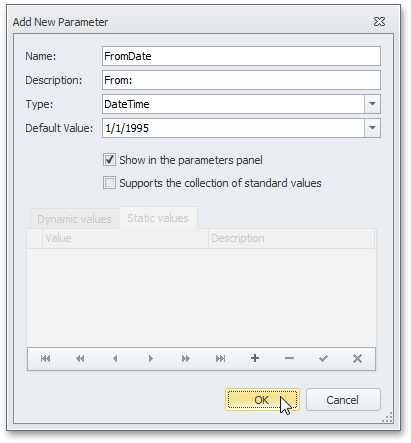Click the next page navigator icon

pyautogui.click(x=186, y=359)
